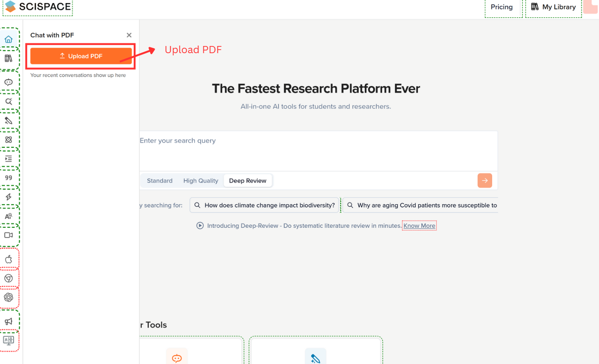Select the High Quality search mode
599x364 pixels.
[x=201, y=180]
